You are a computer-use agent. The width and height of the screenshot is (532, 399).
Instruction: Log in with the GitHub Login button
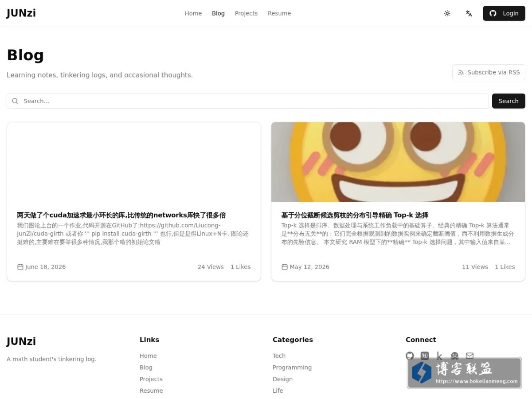coord(504,13)
